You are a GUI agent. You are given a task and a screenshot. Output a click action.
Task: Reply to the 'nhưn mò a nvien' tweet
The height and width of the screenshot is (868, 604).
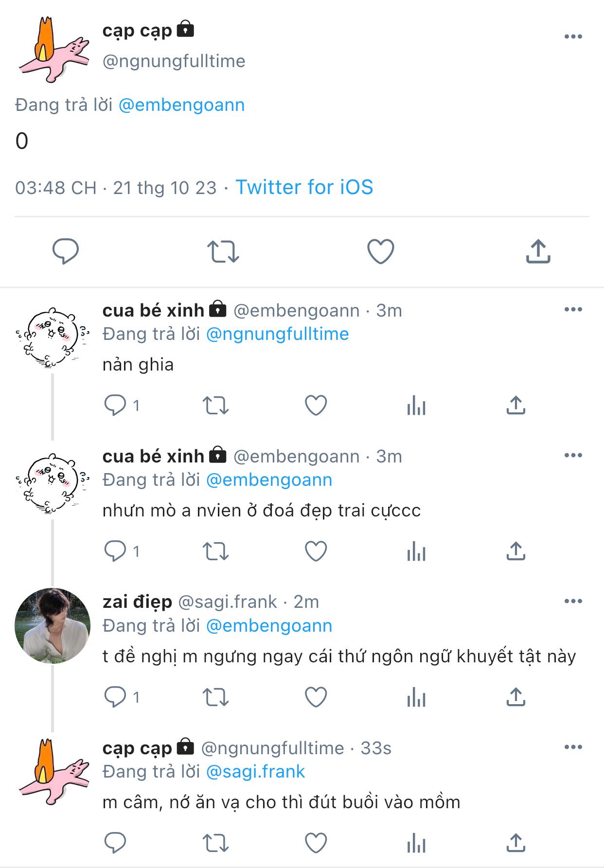point(115,551)
